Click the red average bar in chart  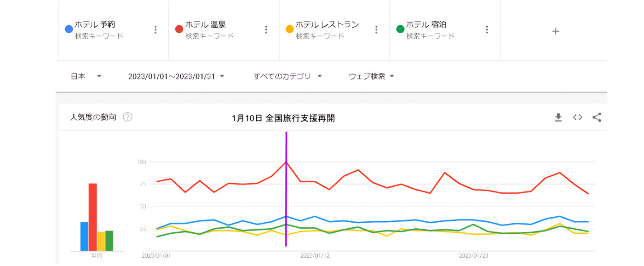93,217
